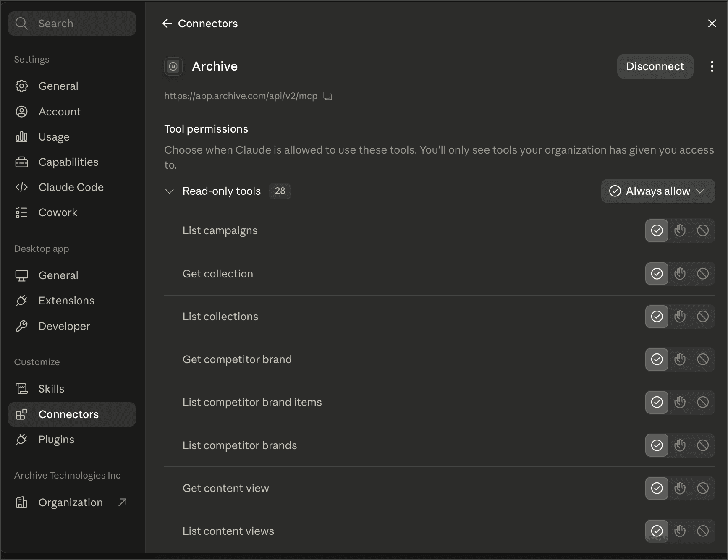Viewport: 728px width, 560px height.
Task: Set Get content view to always allow
Action: click(657, 488)
